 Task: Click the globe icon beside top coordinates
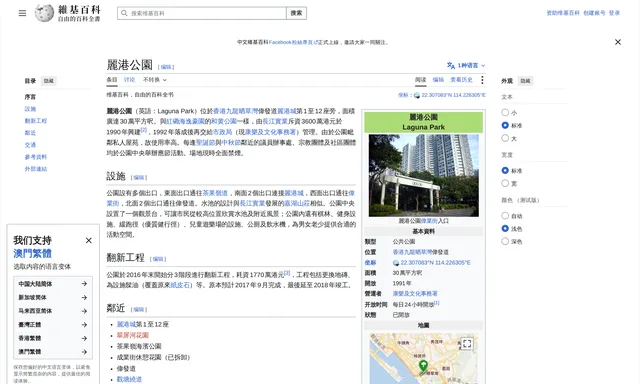[x=417, y=95]
